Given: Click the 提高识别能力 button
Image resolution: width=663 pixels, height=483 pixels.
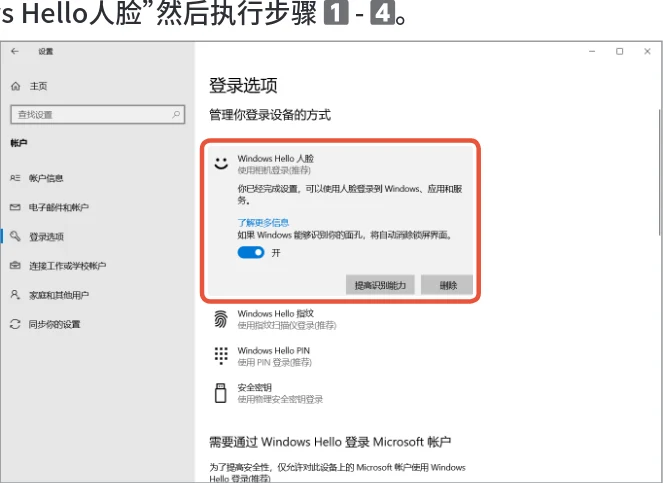Looking at the screenshot, I should pyautogui.click(x=380, y=285).
